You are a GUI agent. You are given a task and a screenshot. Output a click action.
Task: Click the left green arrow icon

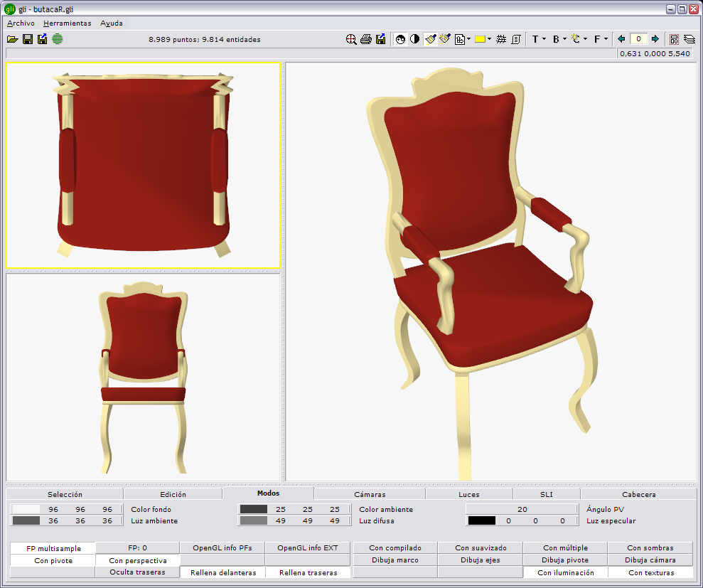[621, 39]
